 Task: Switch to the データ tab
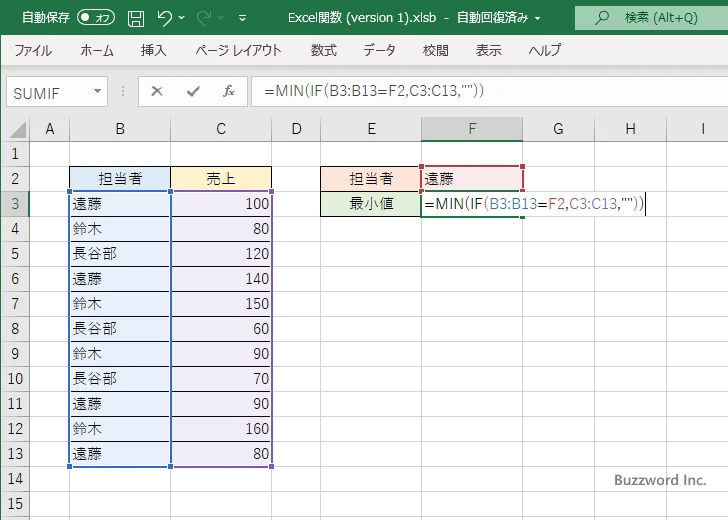379,50
